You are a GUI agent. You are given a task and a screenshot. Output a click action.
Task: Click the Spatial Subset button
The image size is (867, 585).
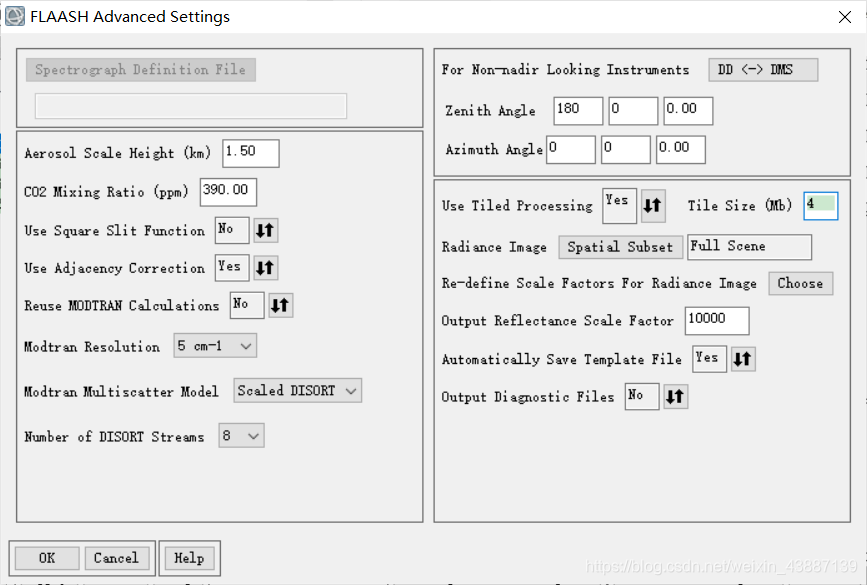620,247
